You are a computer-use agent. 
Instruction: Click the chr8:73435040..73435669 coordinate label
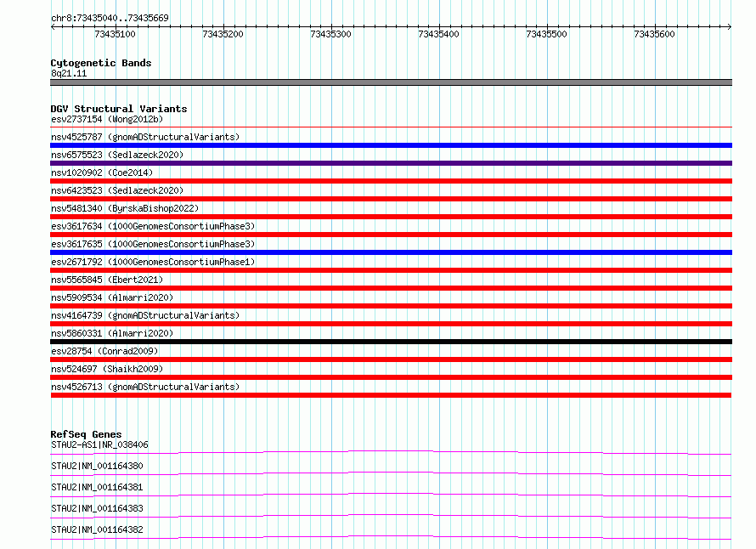click(x=110, y=18)
